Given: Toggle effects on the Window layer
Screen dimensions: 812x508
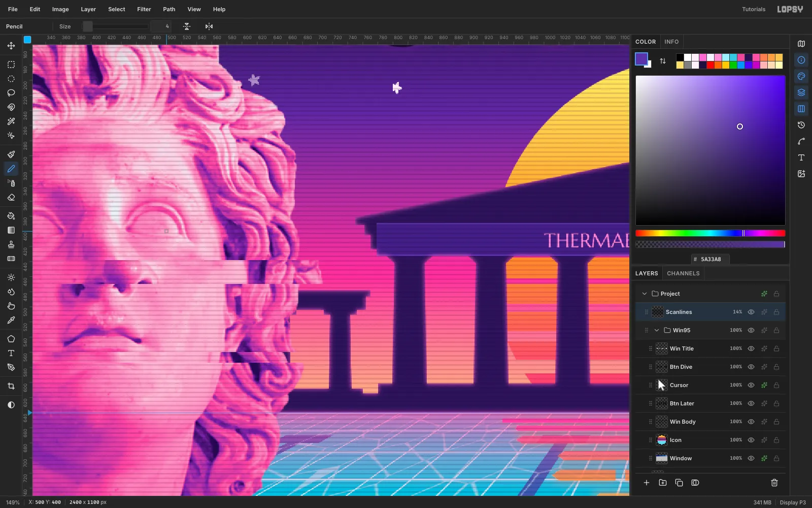Looking at the screenshot, I should 764,458.
